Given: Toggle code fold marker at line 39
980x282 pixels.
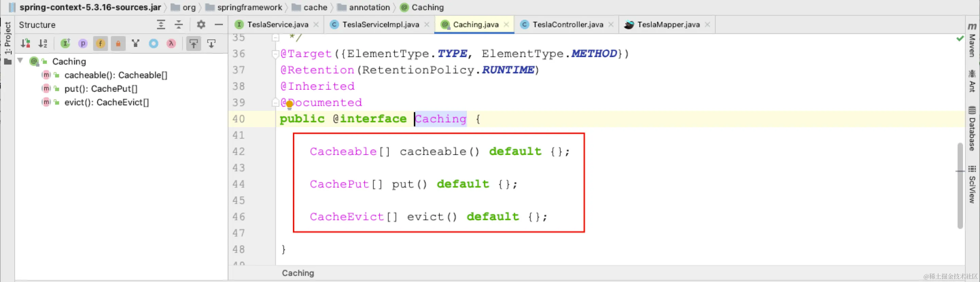Looking at the screenshot, I should [276, 102].
